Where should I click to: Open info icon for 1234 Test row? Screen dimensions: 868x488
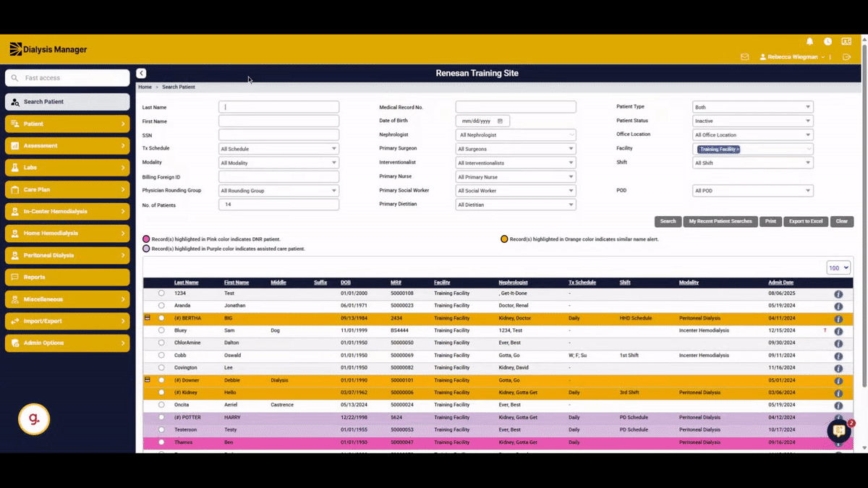[x=838, y=294]
